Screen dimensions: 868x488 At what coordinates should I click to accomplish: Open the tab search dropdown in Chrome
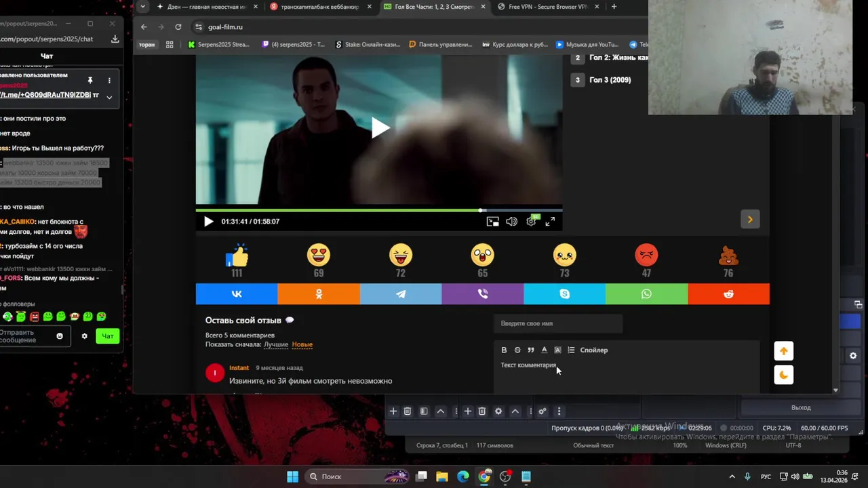(142, 7)
